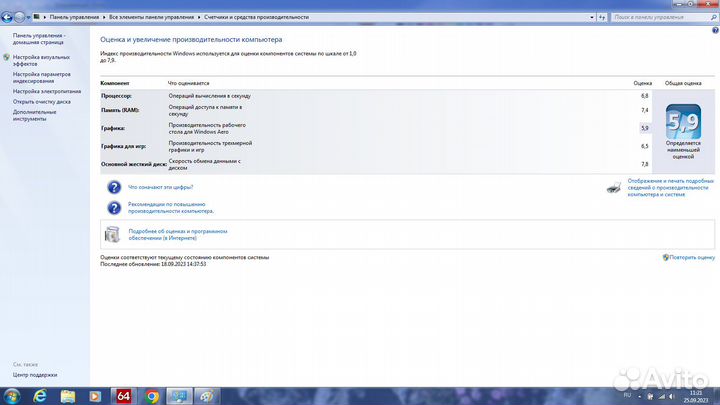Expand arrow after 'Все элементы панели управления'
The height and width of the screenshot is (405, 720).
[x=199, y=17]
